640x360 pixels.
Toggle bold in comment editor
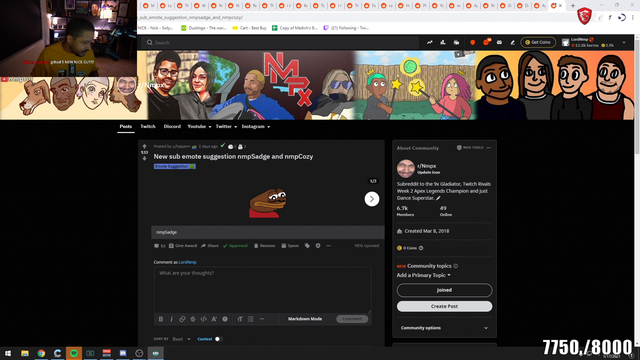coord(161,319)
